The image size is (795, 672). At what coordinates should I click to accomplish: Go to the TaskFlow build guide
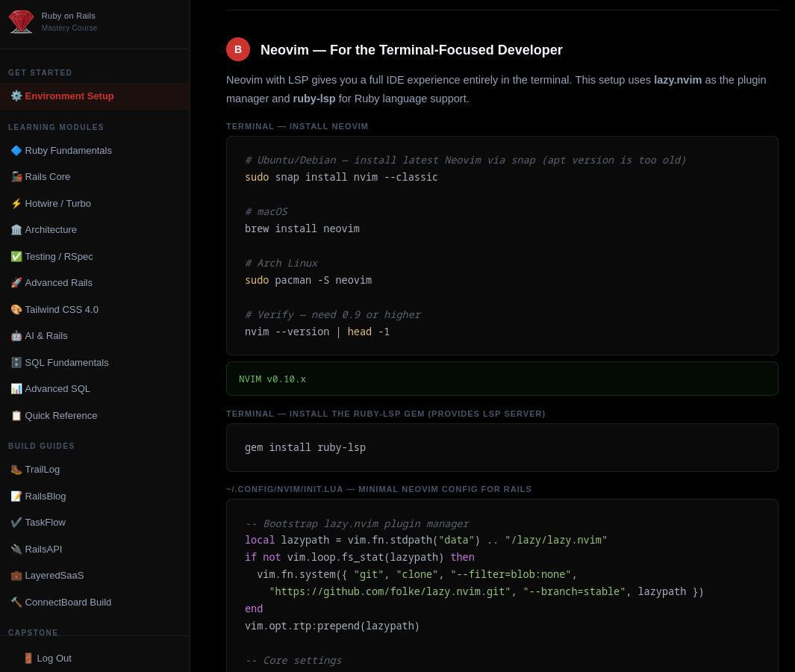click(x=95, y=523)
